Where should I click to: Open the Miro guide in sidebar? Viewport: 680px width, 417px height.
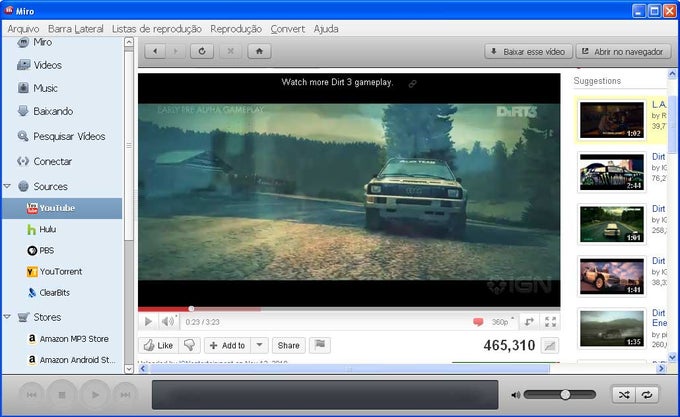tap(35, 42)
